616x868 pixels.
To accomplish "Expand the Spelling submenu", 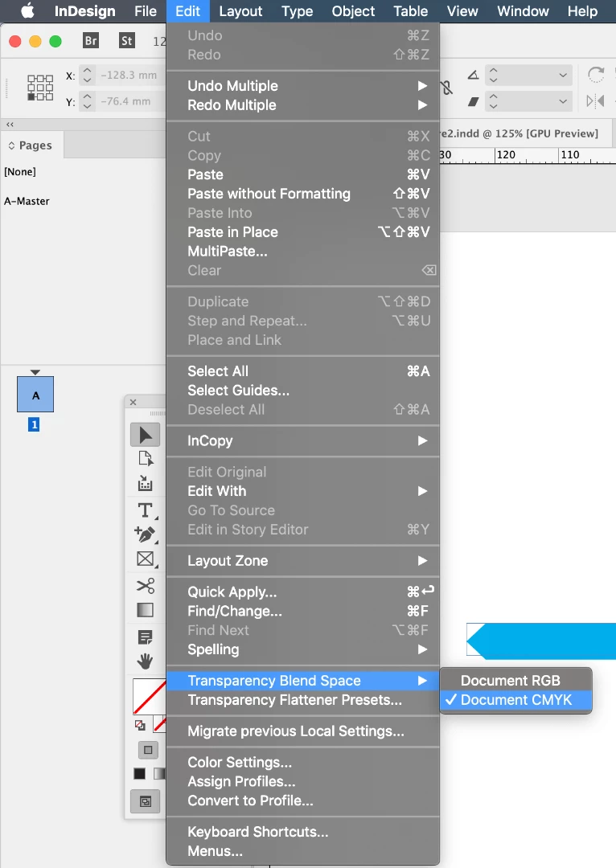I will 303,649.
